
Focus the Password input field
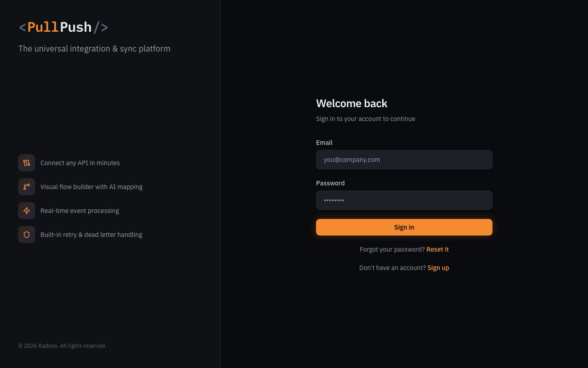pos(404,200)
